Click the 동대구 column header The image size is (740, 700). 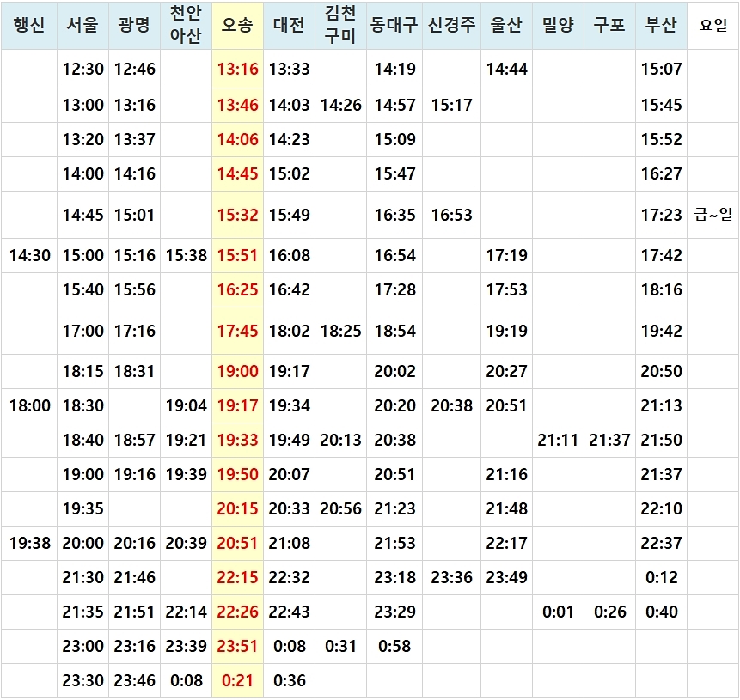[394, 25]
